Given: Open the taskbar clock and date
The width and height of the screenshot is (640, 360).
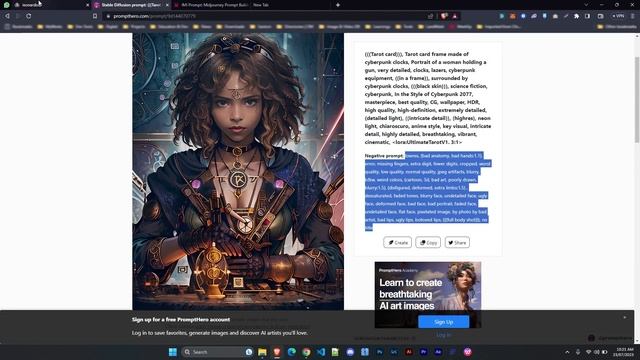Looking at the screenshot, I should pos(624,352).
